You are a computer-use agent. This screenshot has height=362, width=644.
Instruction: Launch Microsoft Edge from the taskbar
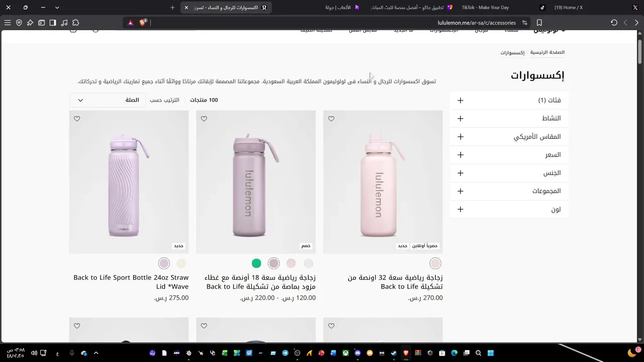coord(454,353)
